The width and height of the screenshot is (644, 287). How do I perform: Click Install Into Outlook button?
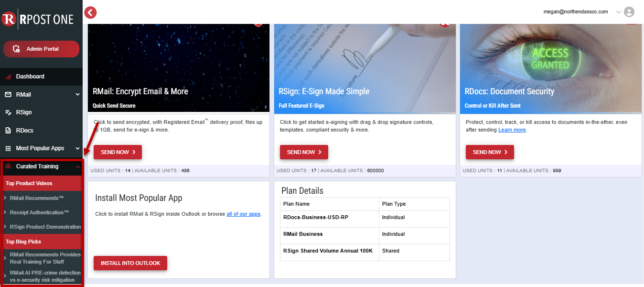click(x=130, y=263)
